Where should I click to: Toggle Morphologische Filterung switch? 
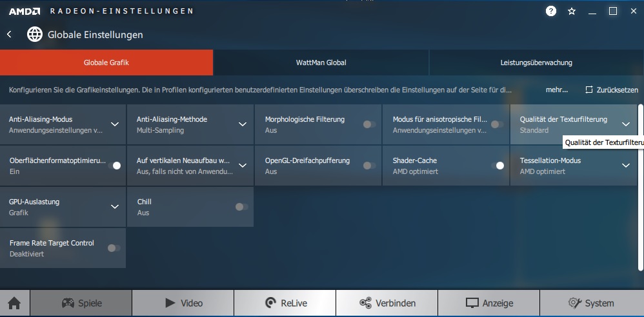tap(369, 124)
